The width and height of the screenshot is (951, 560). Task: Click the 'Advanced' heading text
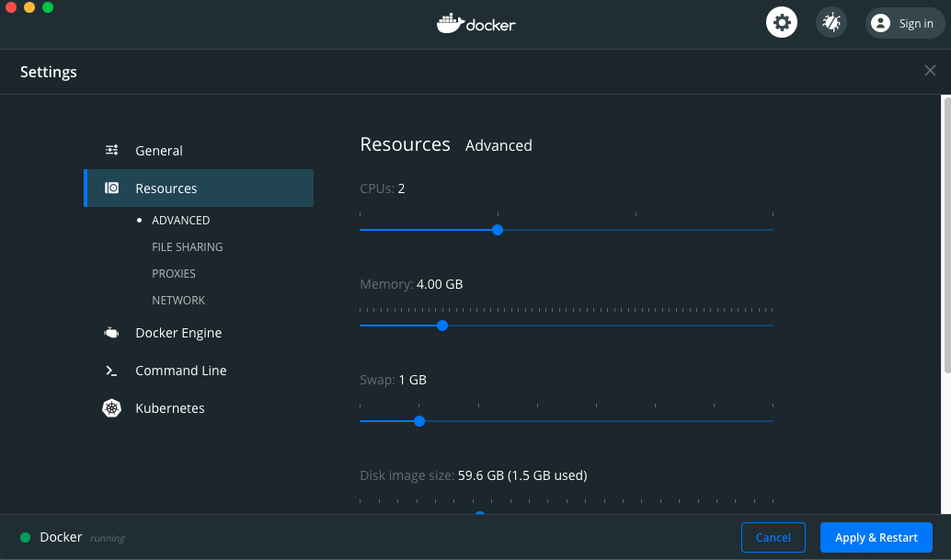[498, 145]
